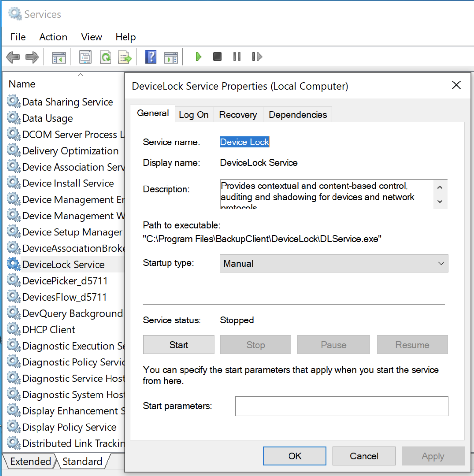
Task: Select the DCOM Server Process row
Action: tap(65, 134)
